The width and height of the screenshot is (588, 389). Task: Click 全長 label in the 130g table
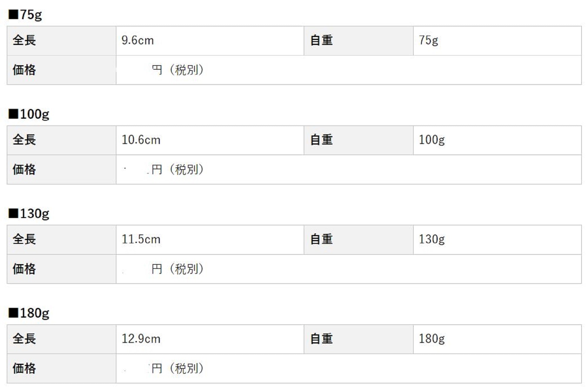(24, 239)
